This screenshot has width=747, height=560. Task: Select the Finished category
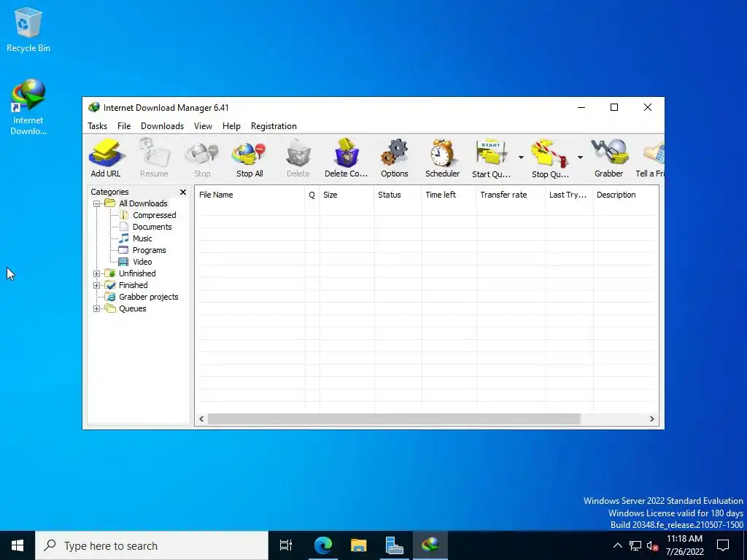[x=133, y=285]
